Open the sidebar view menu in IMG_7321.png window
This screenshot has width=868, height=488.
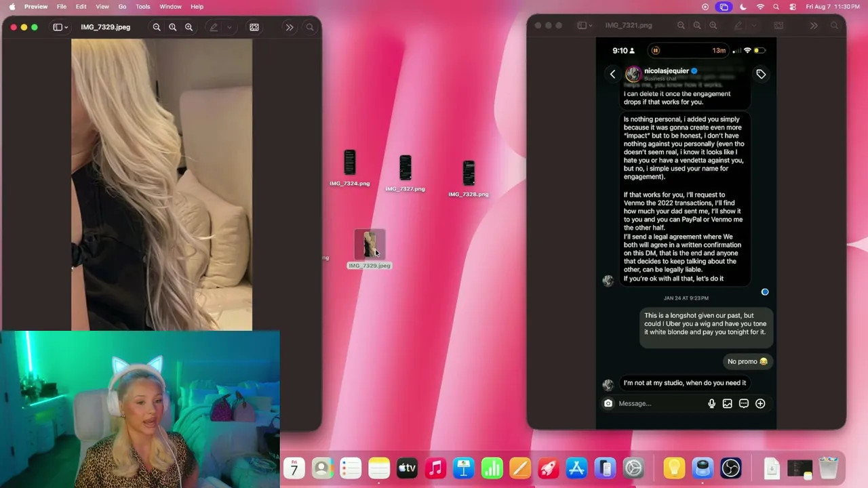585,25
